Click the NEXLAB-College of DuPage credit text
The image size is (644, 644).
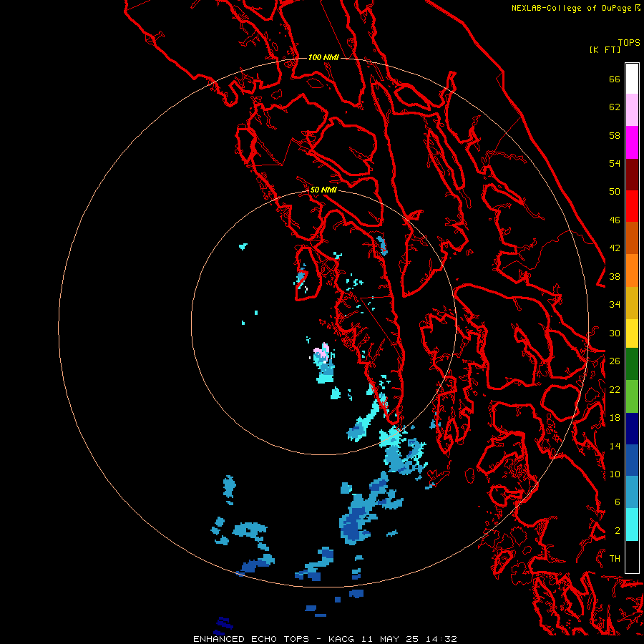pos(573,8)
